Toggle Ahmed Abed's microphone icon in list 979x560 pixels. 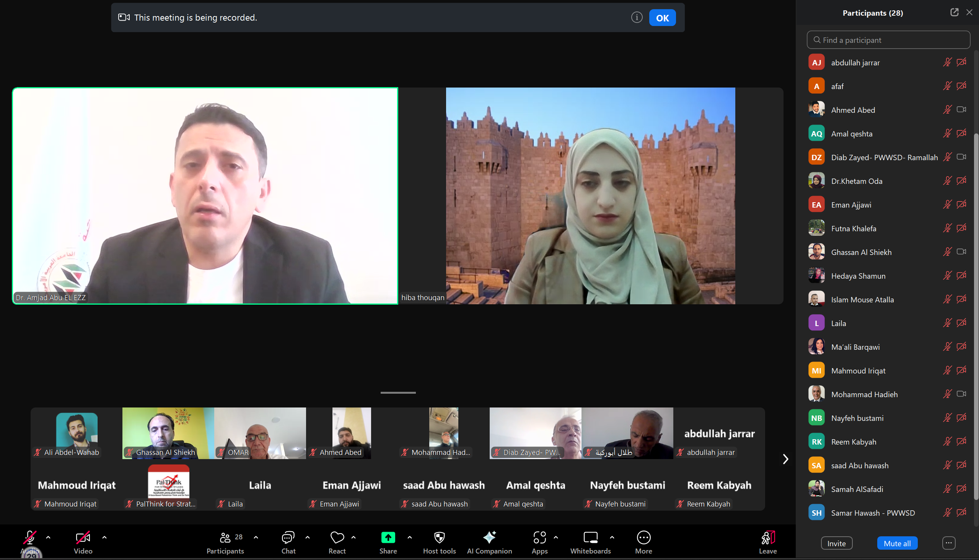947,110
